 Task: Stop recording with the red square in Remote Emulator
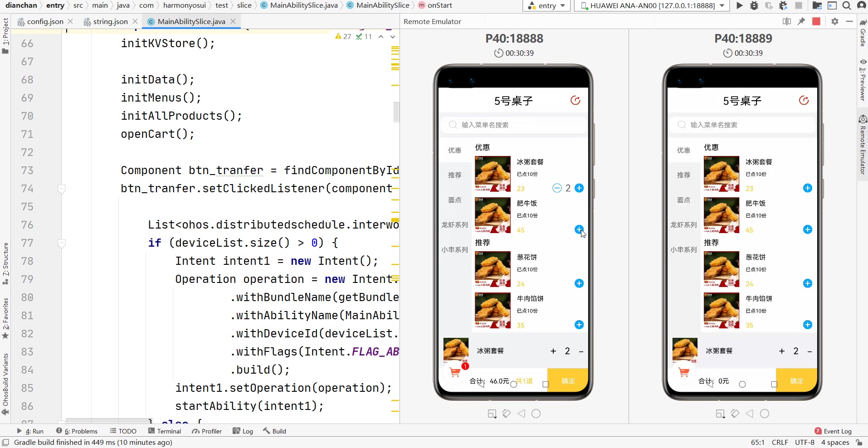817,21
